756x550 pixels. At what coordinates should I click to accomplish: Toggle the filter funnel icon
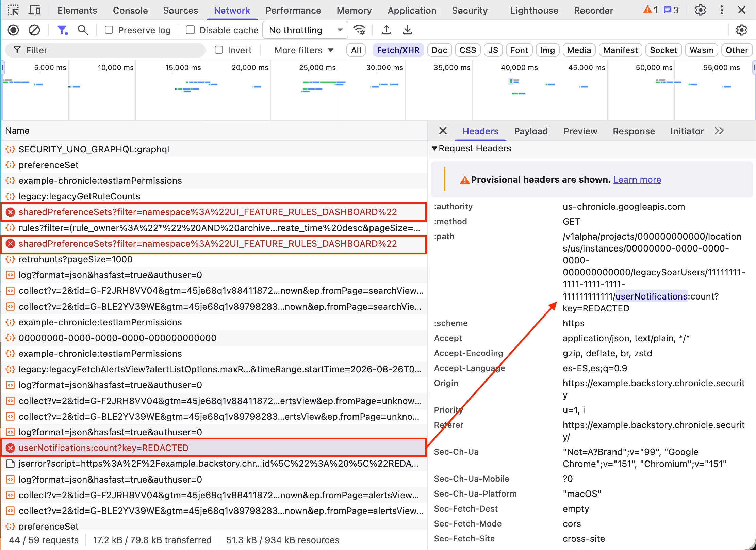(x=62, y=30)
